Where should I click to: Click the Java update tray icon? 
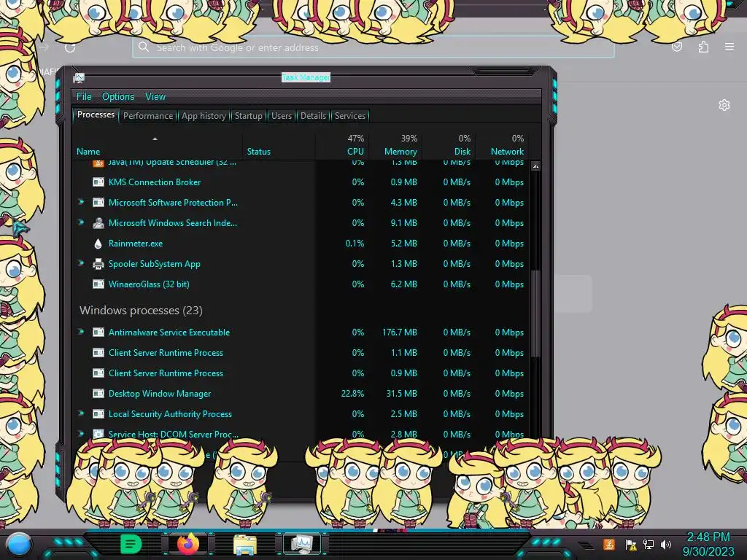[609, 544]
